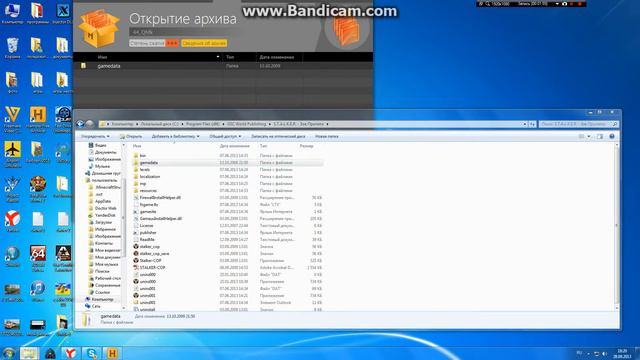Open the Добавить в библиотеку dropdown
640x360 pixels.
coord(176,136)
